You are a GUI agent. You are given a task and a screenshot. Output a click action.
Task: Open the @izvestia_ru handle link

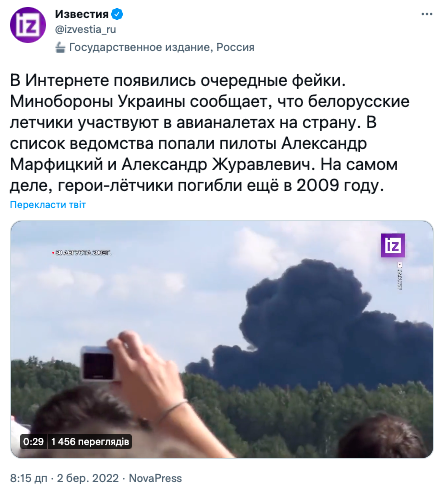pyautogui.click(x=86, y=30)
